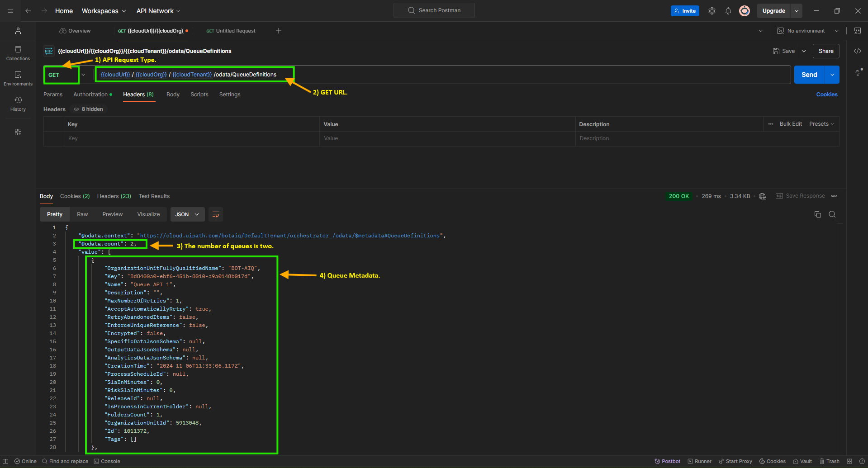Click Bulk Edit in headers table
The width and height of the screenshot is (868, 468).
point(791,124)
